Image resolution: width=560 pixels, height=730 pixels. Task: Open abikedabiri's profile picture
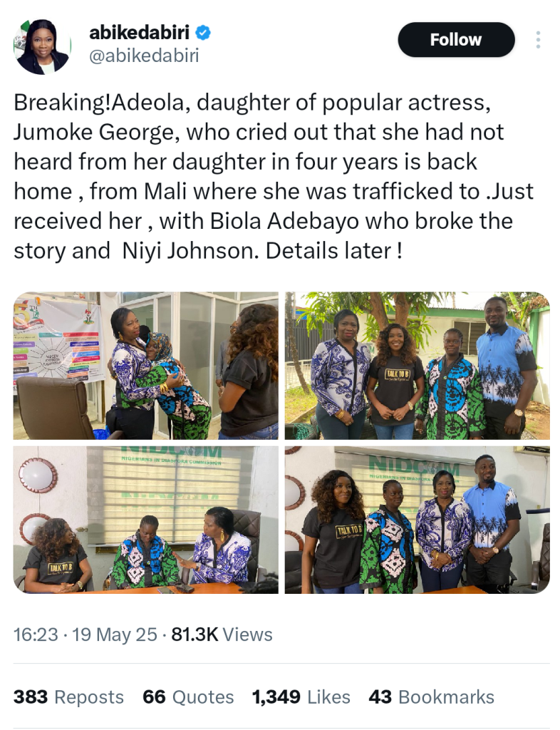(x=43, y=46)
